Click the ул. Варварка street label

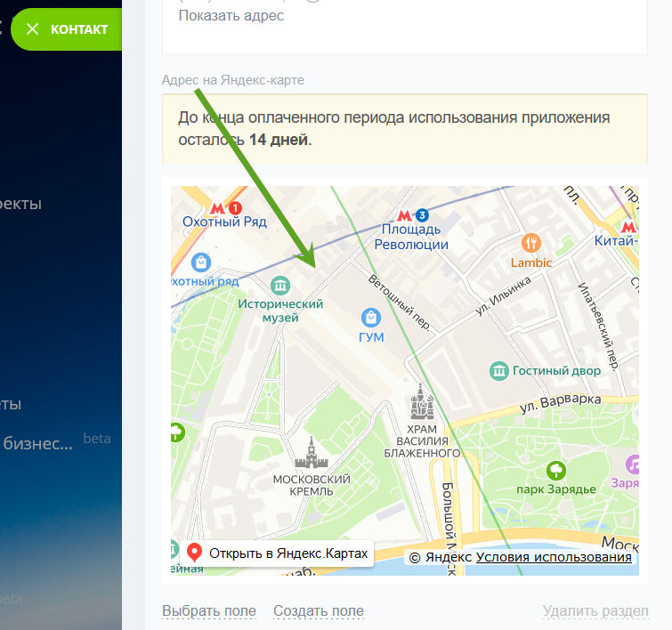561,403
